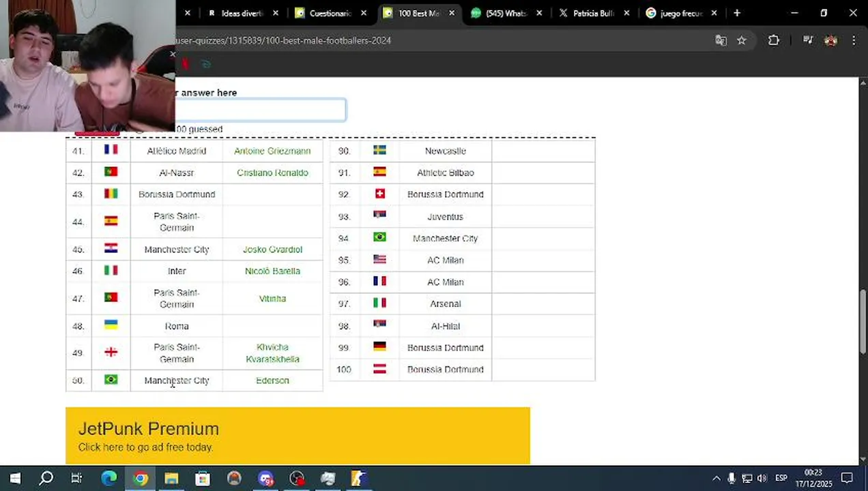Show hidden system tray icons
Screen dimensions: 868x491
(716, 478)
